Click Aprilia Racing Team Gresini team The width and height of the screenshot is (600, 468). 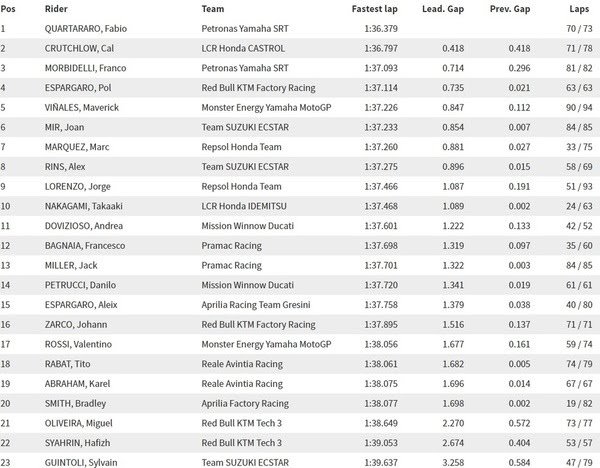pyautogui.click(x=256, y=305)
